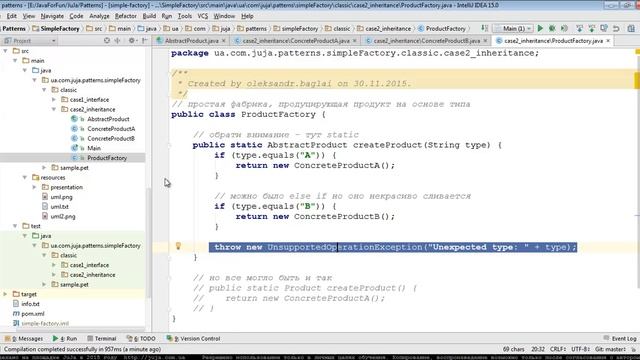The height and width of the screenshot is (360, 640).
Task: Select ProductFactory in project tree
Action: (x=107, y=158)
